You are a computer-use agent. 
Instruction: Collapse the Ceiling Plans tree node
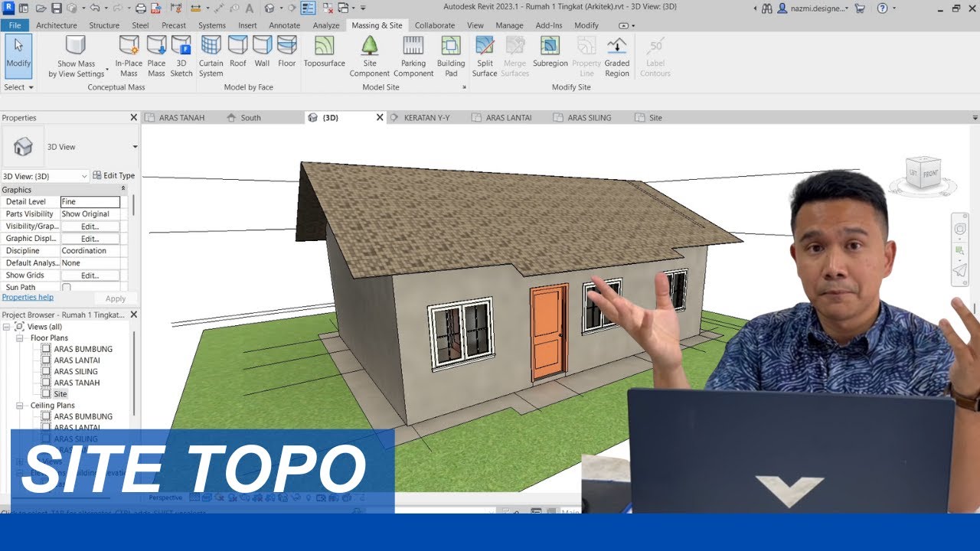coord(20,406)
